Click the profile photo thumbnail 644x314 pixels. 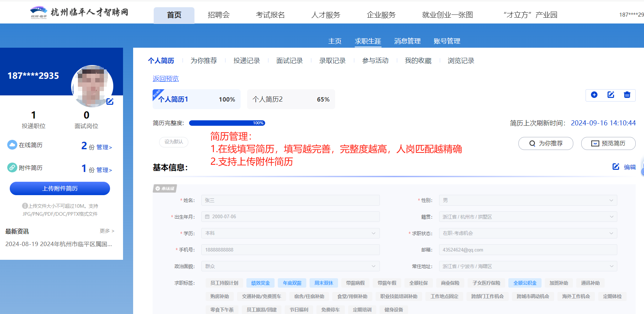(92, 86)
